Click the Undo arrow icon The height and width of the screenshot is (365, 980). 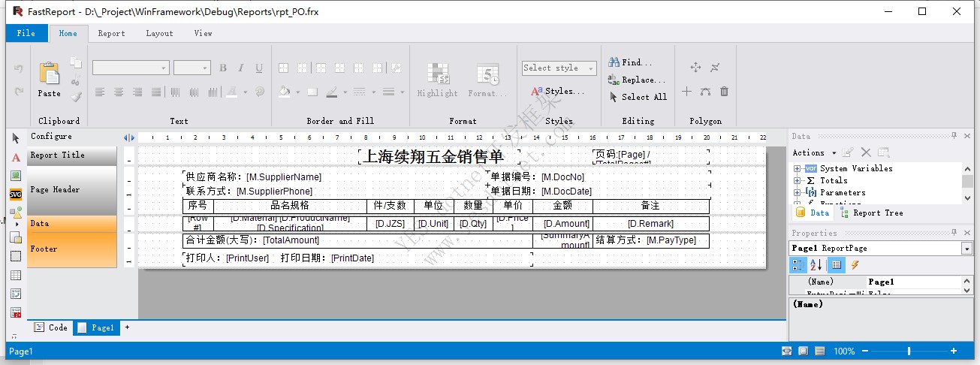tap(19, 68)
